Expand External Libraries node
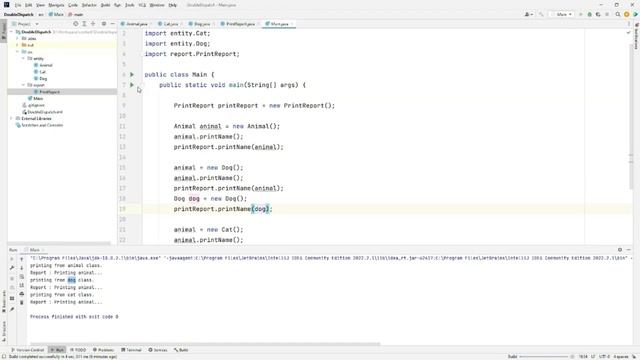Viewport: 640px width, 360px height. click(11, 118)
